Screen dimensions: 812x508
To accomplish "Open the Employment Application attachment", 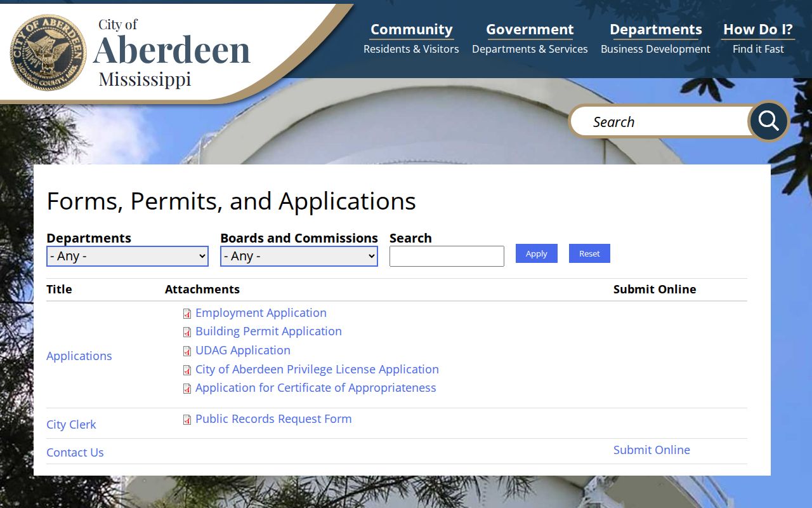I will pyautogui.click(x=261, y=313).
